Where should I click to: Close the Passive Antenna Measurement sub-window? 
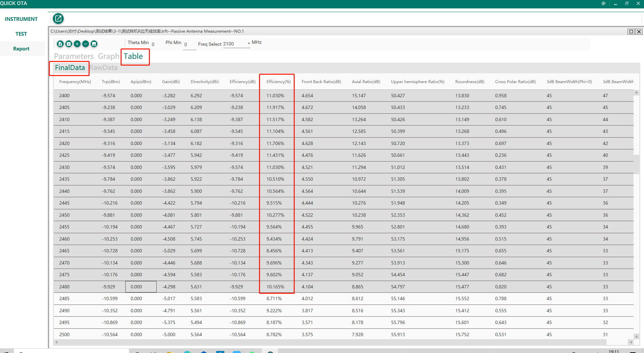(x=639, y=31)
